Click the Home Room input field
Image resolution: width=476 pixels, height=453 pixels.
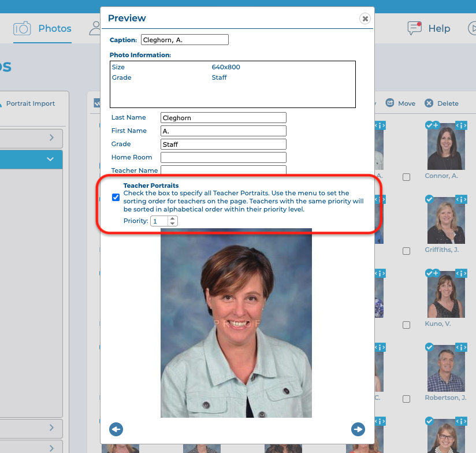(x=223, y=157)
